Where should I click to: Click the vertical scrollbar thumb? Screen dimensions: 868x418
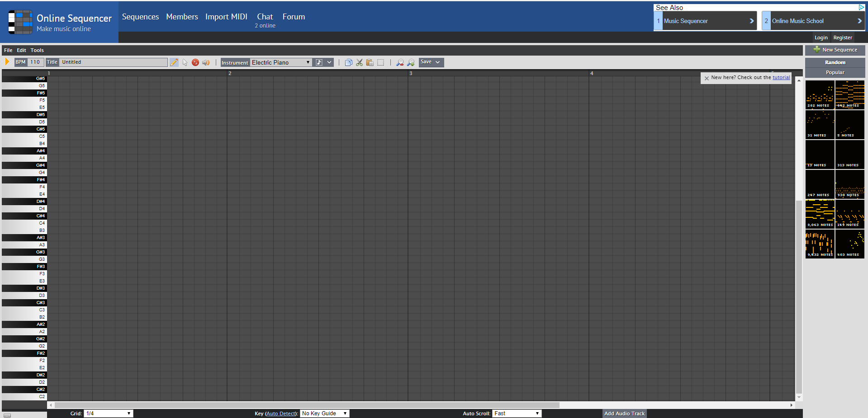pos(799,297)
